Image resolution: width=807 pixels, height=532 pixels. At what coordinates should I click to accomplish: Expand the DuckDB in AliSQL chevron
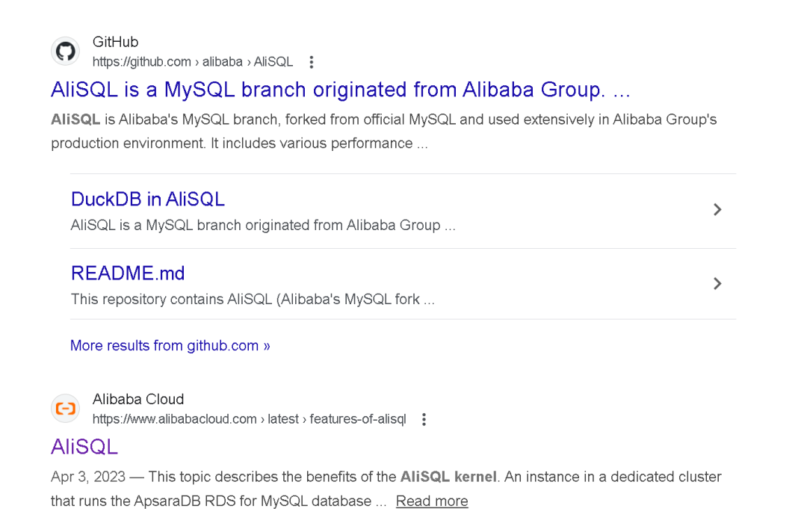[x=717, y=209]
